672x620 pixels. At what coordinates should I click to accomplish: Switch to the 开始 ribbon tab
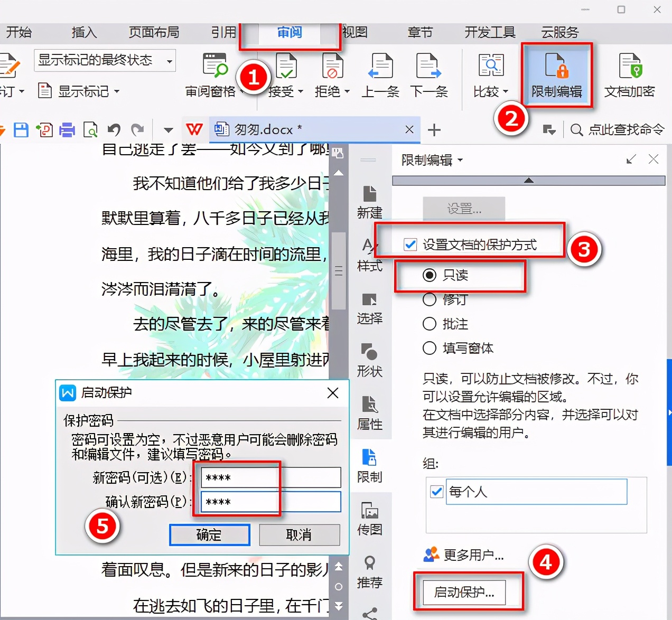19,32
